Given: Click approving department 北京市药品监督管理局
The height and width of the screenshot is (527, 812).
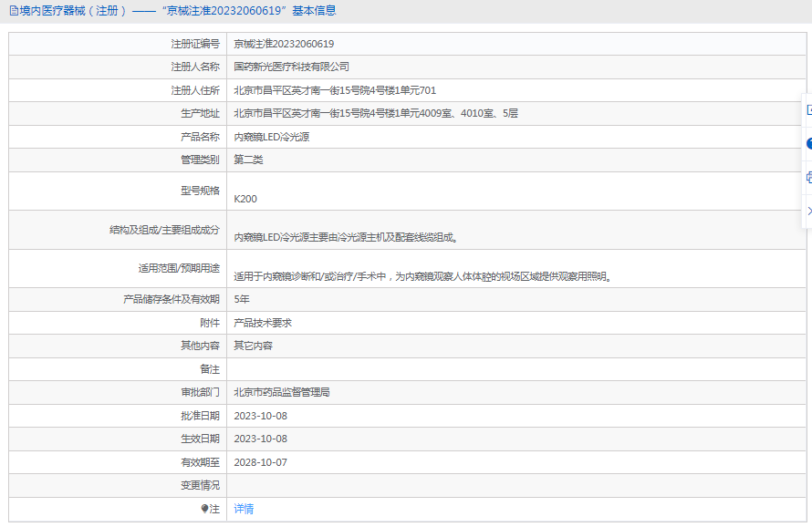Looking at the screenshot, I should point(282,392).
